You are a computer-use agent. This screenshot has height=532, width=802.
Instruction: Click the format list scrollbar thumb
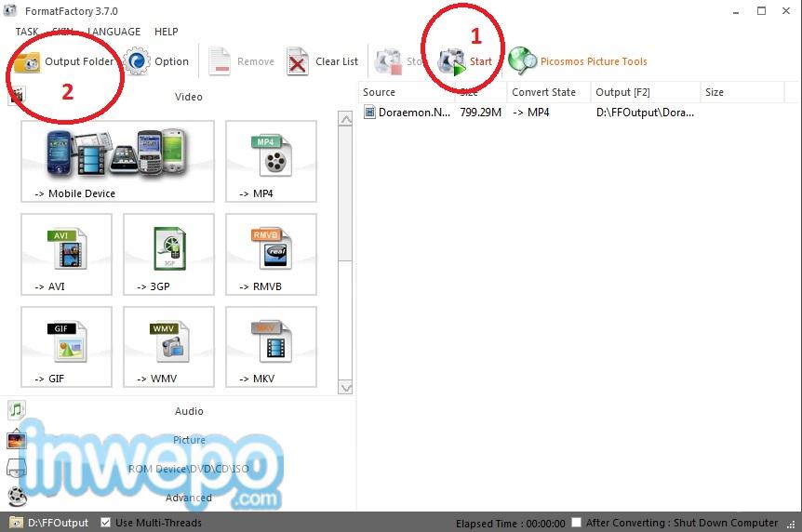coord(346,193)
